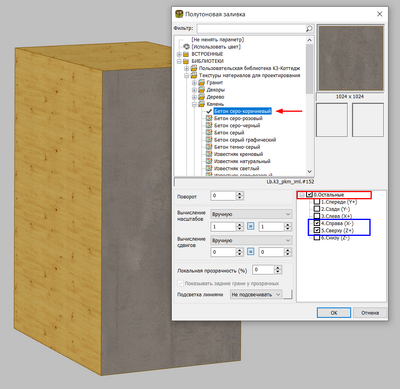Select Бетон серо-коричневый texture
Image resolution: width=400 pixels, height=389 pixels.
[x=243, y=111]
